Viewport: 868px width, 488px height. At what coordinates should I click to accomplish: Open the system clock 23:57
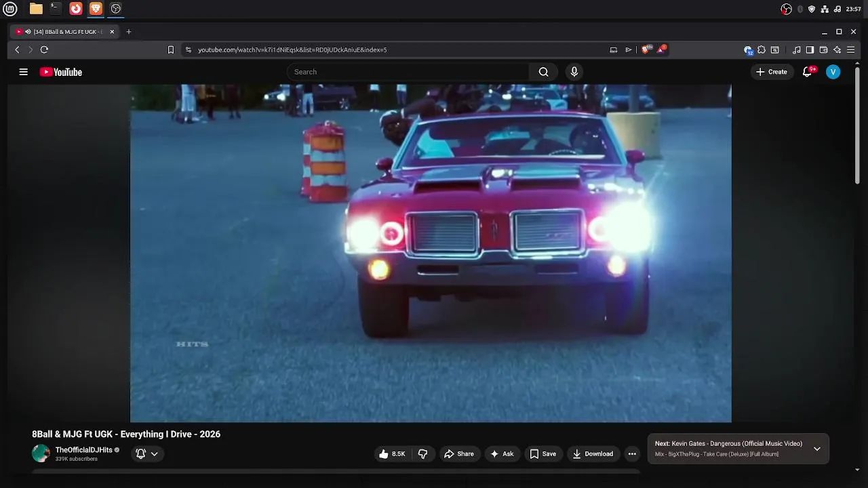[x=854, y=9]
